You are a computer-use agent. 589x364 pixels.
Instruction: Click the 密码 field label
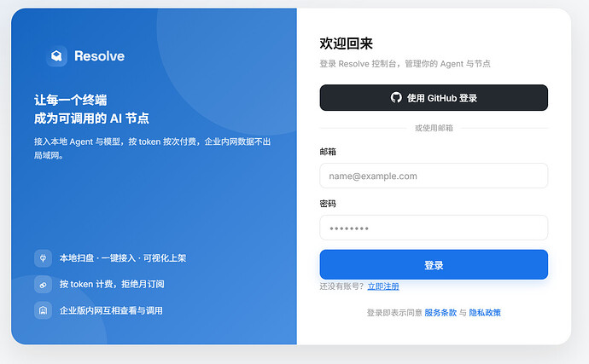tap(328, 204)
